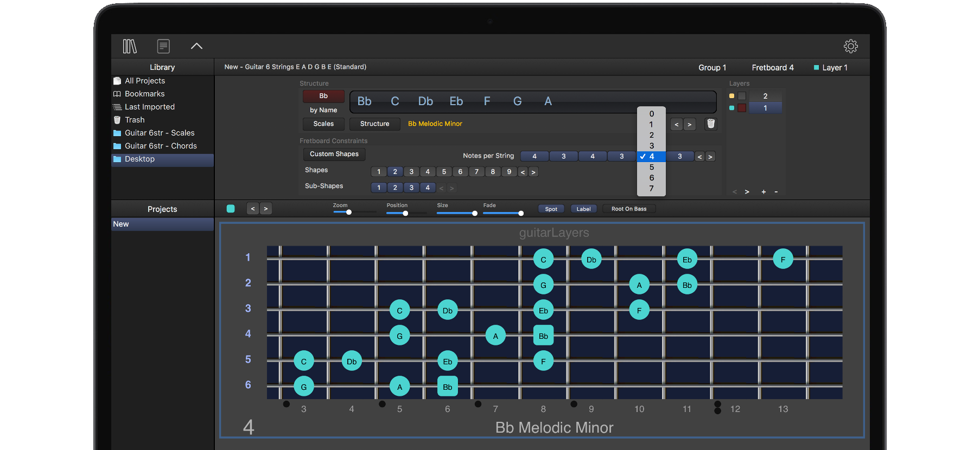Click the square Bb note on string 4
Image resolution: width=980 pixels, height=450 pixels.
[x=543, y=336]
